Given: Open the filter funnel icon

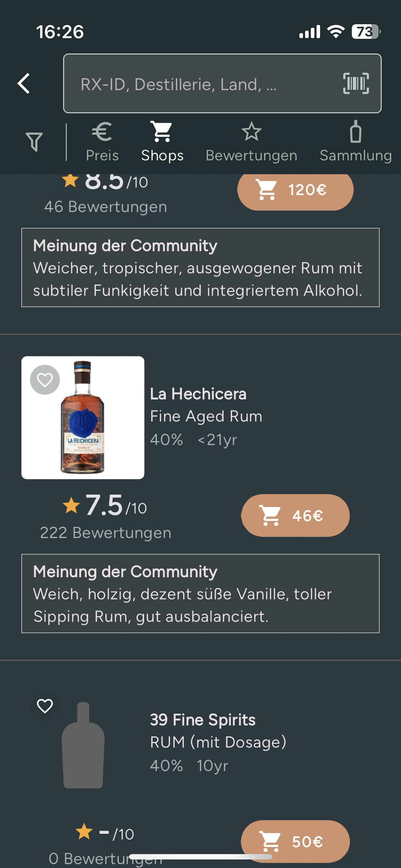Looking at the screenshot, I should (x=34, y=141).
